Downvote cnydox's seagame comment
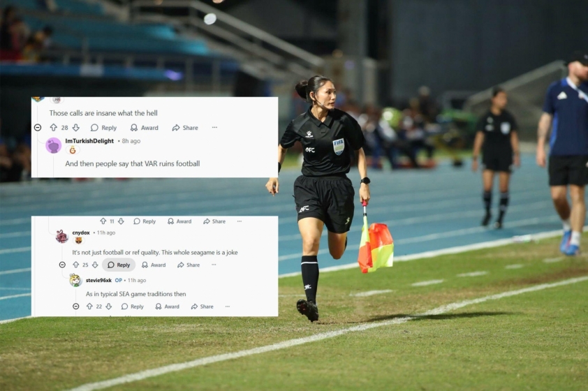The image size is (588, 391). (x=95, y=265)
